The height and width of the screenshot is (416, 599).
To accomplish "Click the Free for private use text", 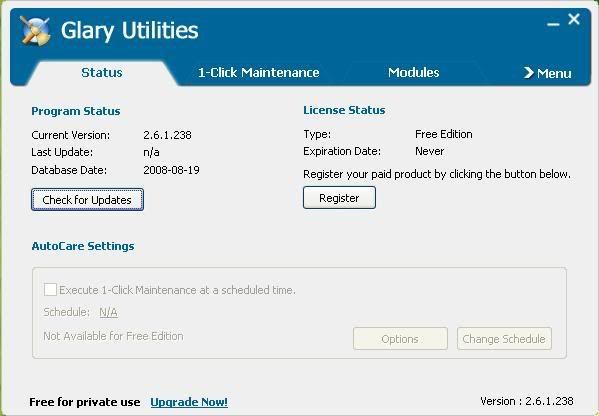I will click(x=84, y=402).
